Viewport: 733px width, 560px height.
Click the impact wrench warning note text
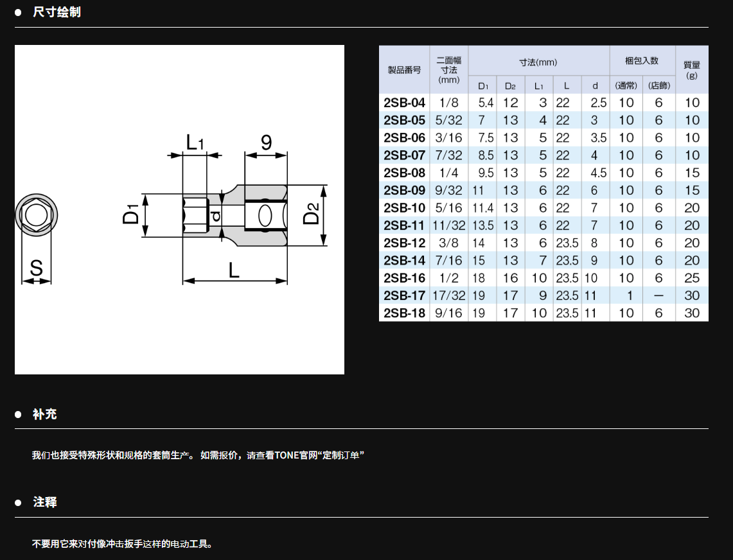pyautogui.click(x=122, y=544)
